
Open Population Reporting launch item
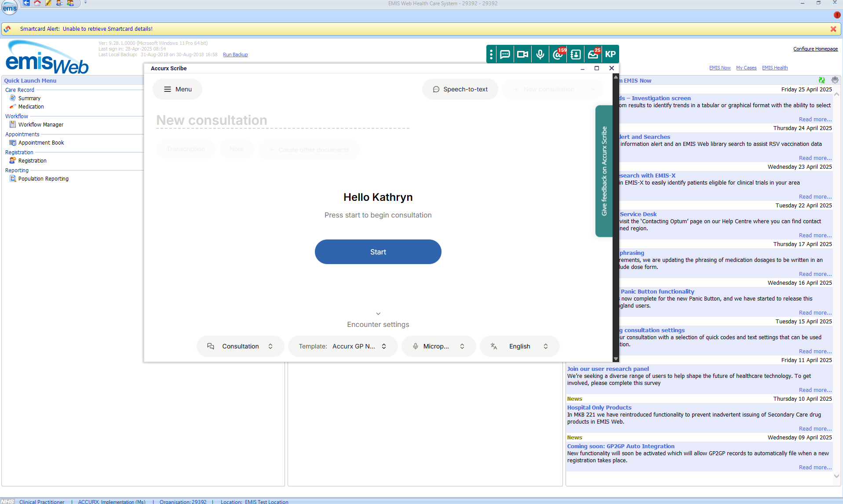click(x=43, y=179)
